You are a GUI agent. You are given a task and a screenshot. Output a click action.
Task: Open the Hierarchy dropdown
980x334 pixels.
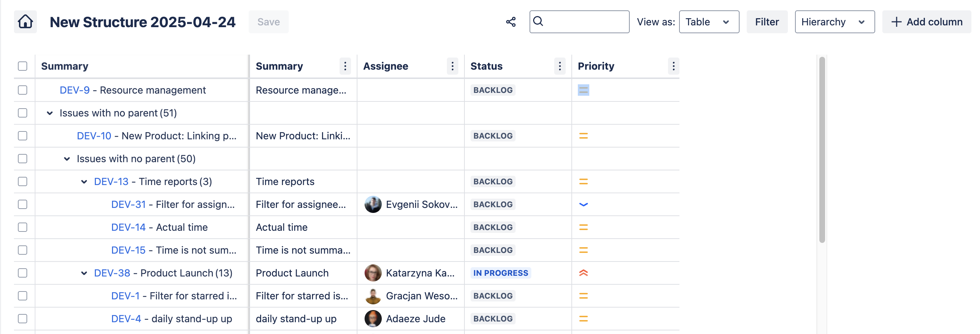point(834,22)
